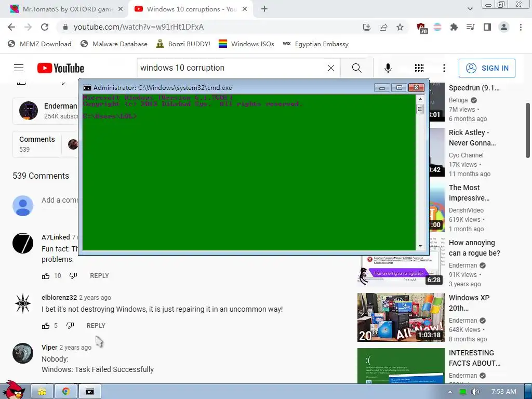Select cmd.exe taskbar button
The width and height of the screenshot is (532, 399).
pos(89,392)
